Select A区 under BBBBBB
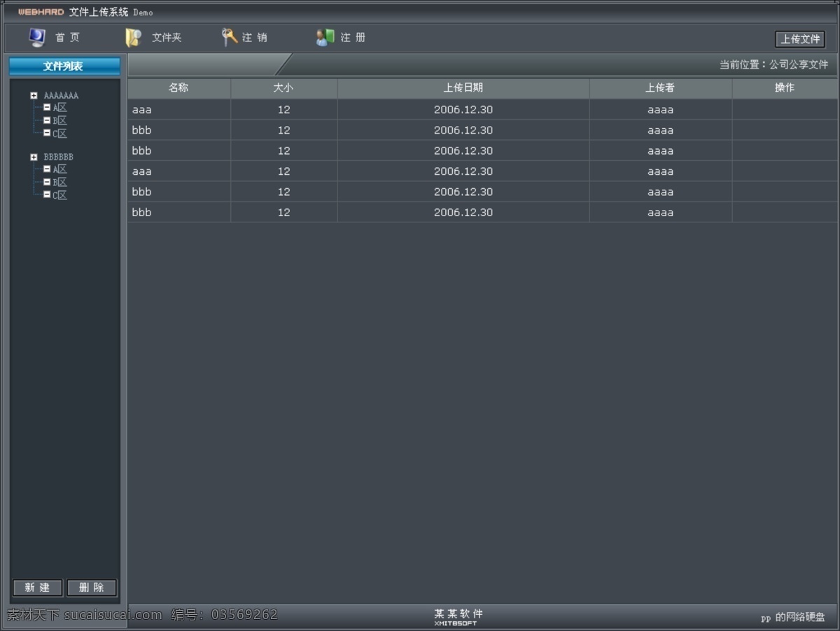Image resolution: width=840 pixels, height=631 pixels. 60,169
